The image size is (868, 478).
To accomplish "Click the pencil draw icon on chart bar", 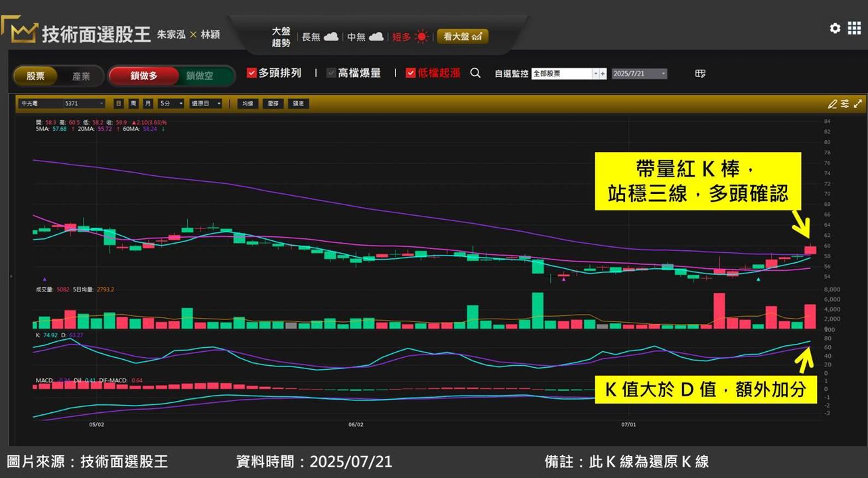I will click(x=832, y=104).
